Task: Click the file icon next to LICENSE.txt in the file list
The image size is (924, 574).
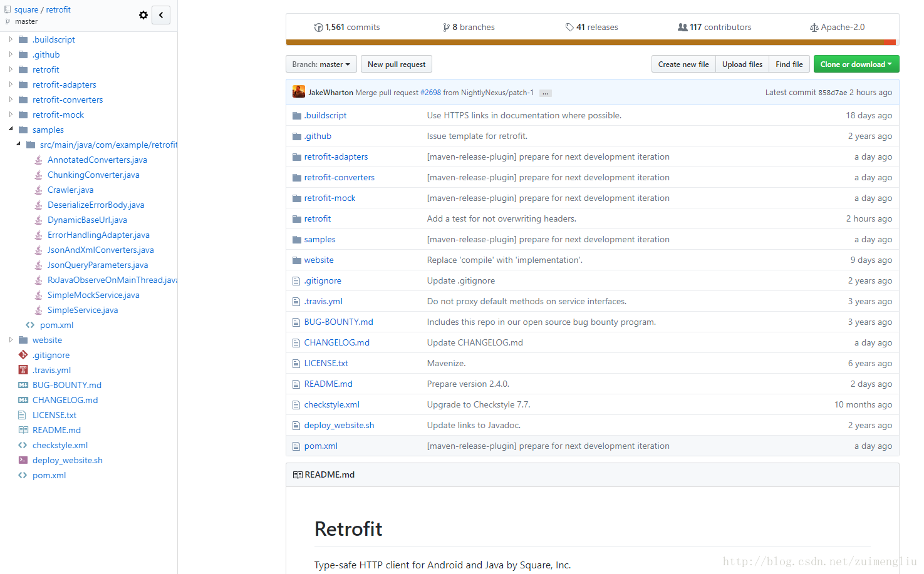Action: pos(296,364)
